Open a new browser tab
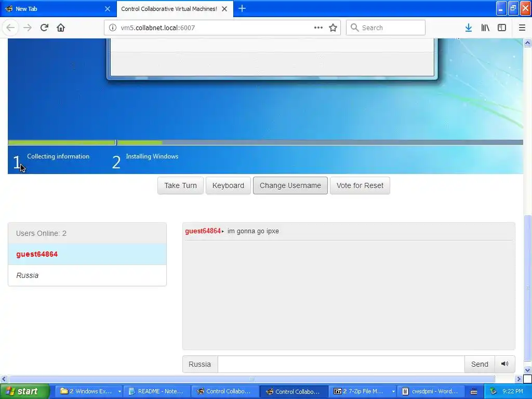This screenshot has width=532, height=399. click(x=242, y=8)
